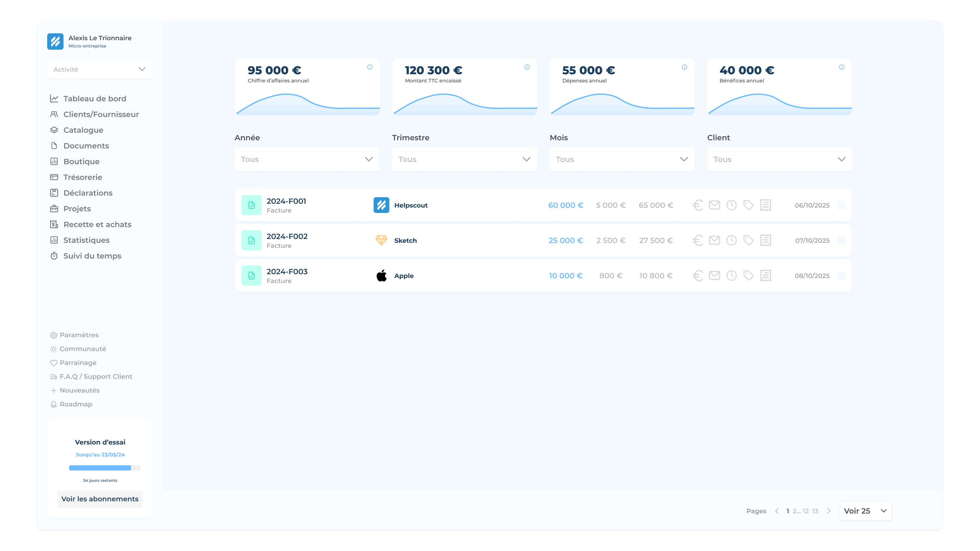This screenshot has width=980, height=551.
Task: Click the Voir les abonnements button
Action: point(100,499)
